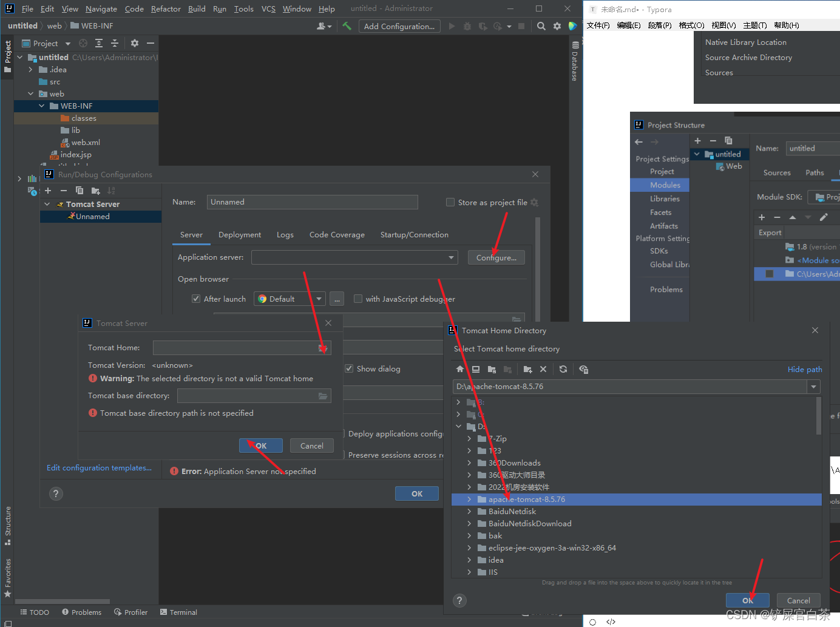Refresh the file chooser tree

563,369
